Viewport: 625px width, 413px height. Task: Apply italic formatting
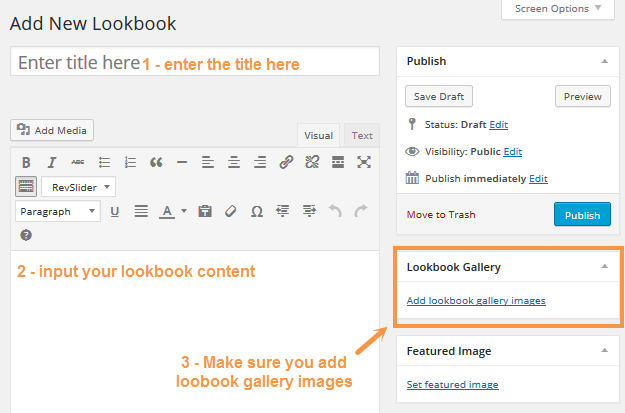[x=52, y=161]
